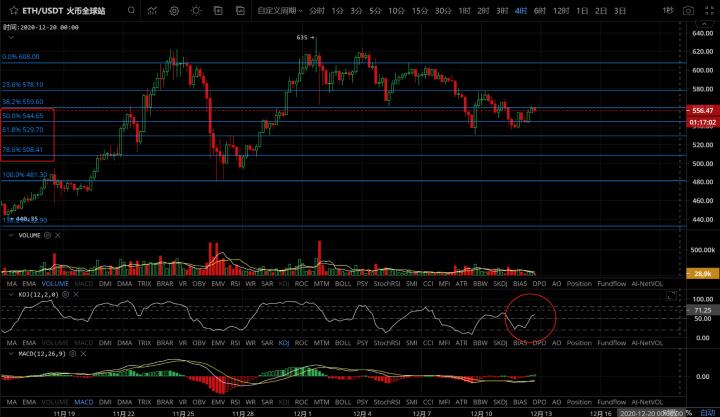Select AI-NetVOL in the MACD panel indicator row
The width and height of the screenshot is (720, 417).
point(647,402)
